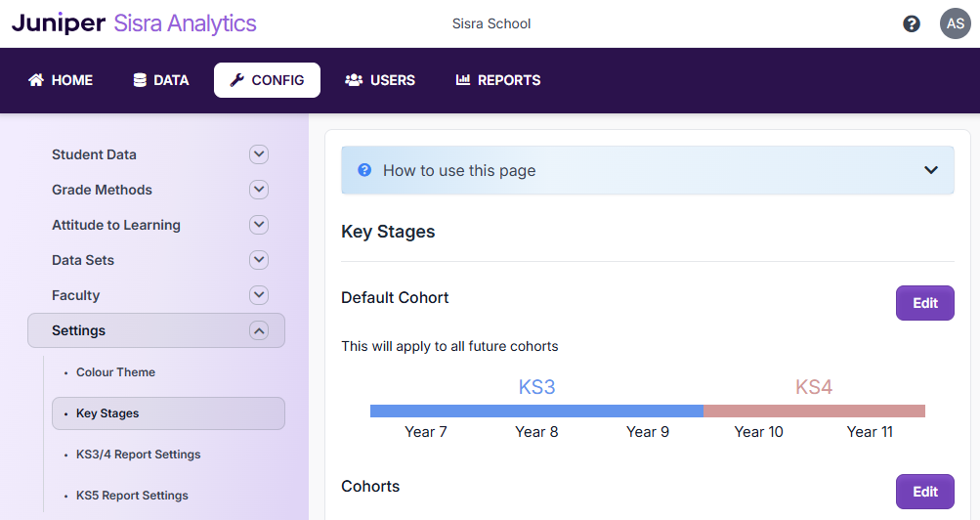Expand Grade Methods in the sidebar
This screenshot has width=980, height=520.
tap(258, 190)
